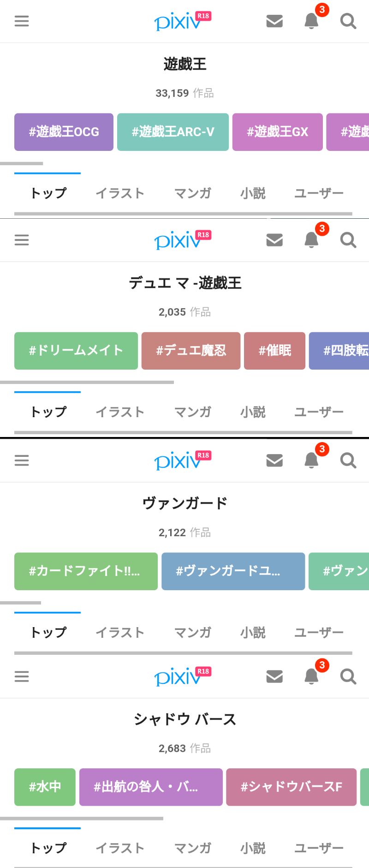Open messages envelope above the ヴァンガード title
Viewport: 369px width, 868px height.
pyautogui.click(x=274, y=461)
